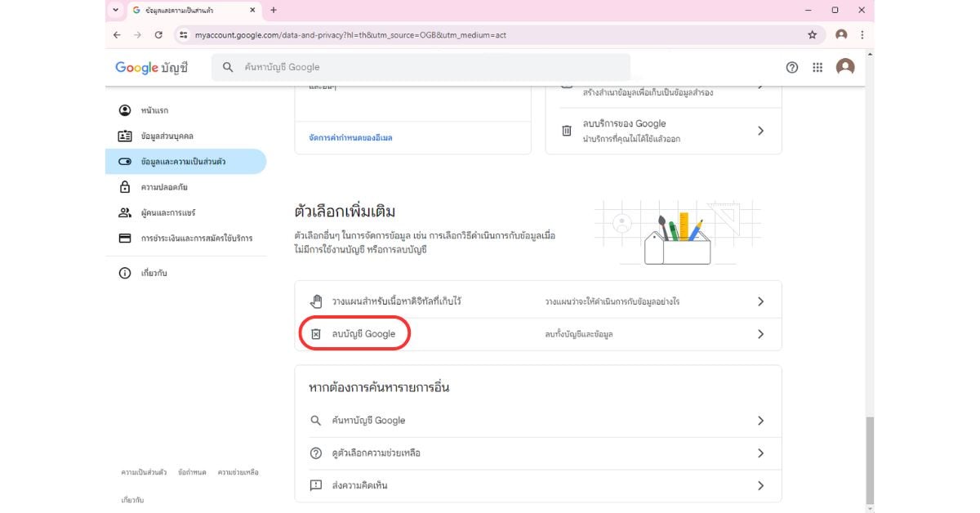Click the search magnifier icon in Google account search
Image resolution: width=980 pixels, height=513 pixels.
point(228,67)
